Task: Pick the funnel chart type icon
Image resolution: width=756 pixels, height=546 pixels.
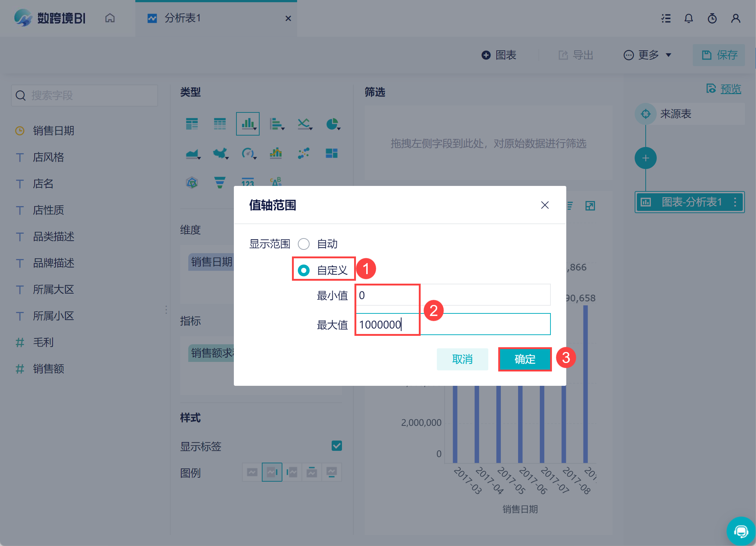Action: pos(220,182)
